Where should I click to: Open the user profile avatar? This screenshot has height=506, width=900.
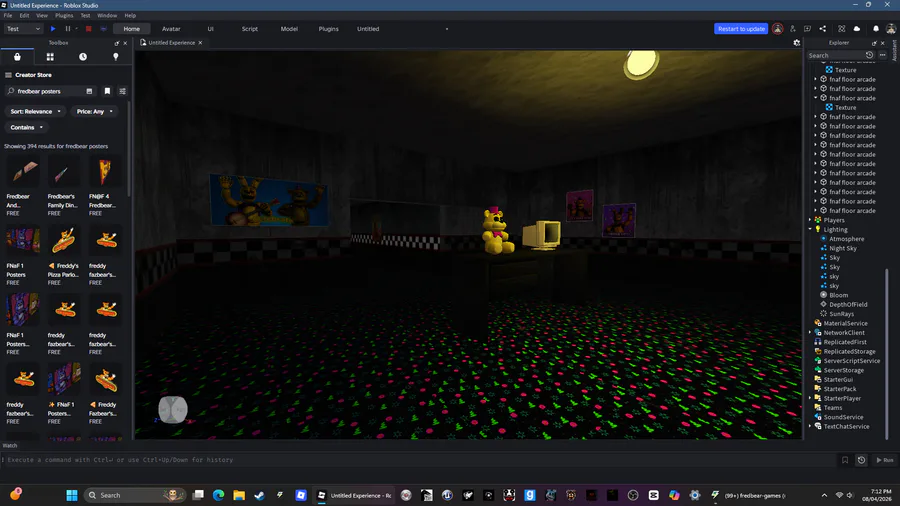point(891,29)
